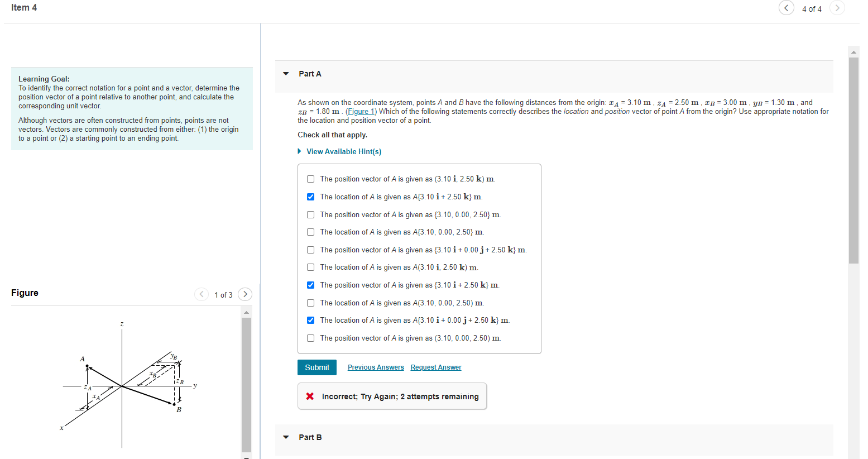868x459 pixels.
Task: Click the hint triangle next to View Available Hint(s)
Action: point(299,151)
